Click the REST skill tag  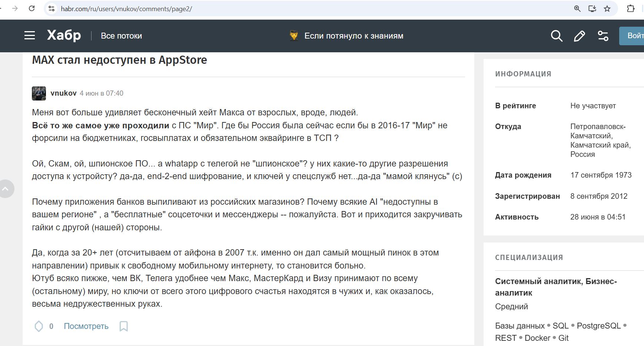(x=506, y=338)
